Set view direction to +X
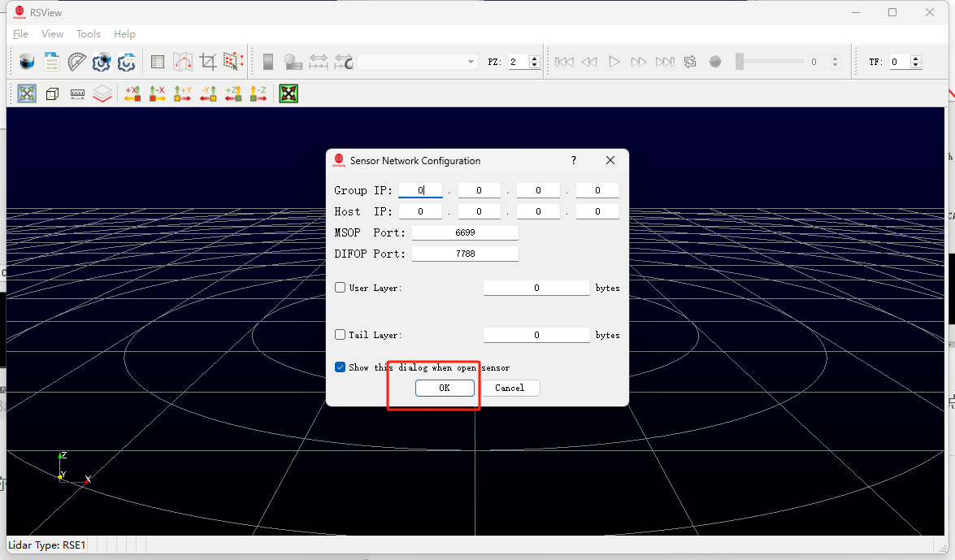This screenshot has width=955, height=560. (132, 93)
